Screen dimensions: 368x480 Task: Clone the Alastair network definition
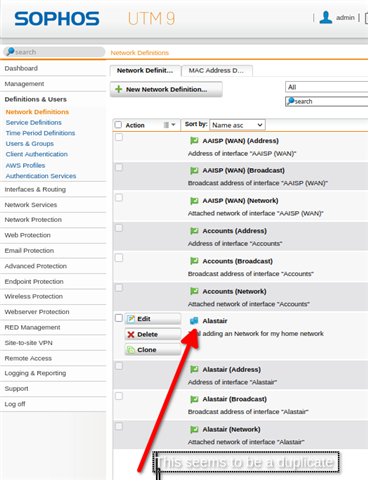point(153,350)
